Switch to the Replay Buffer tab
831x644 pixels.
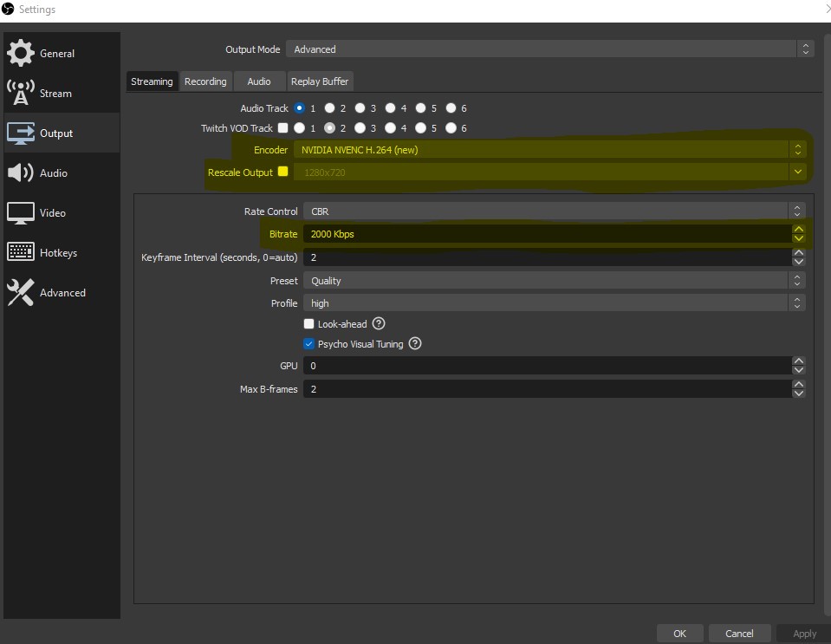[x=320, y=81]
